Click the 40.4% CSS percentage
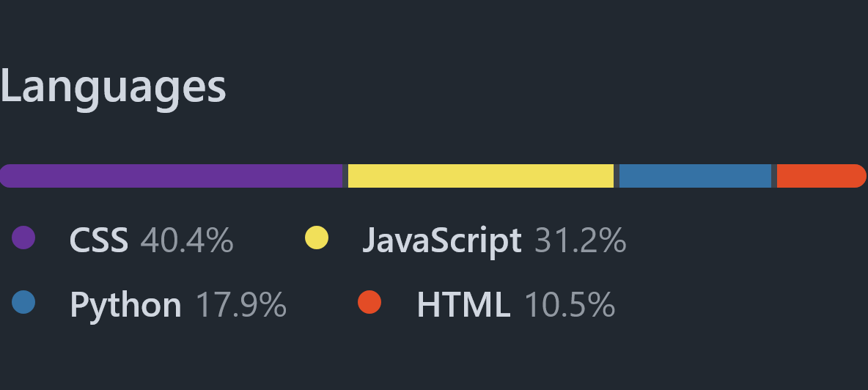This screenshot has height=390, width=868. [x=187, y=240]
